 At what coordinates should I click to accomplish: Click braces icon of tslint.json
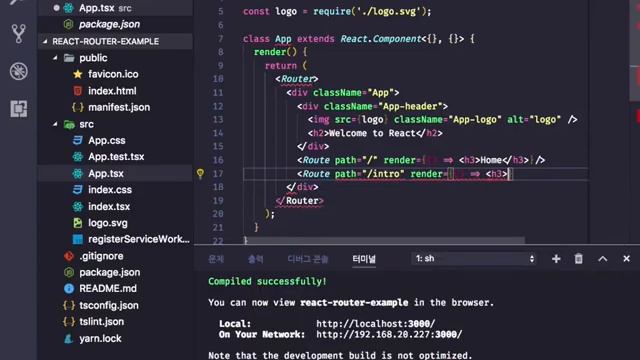pos(69,322)
